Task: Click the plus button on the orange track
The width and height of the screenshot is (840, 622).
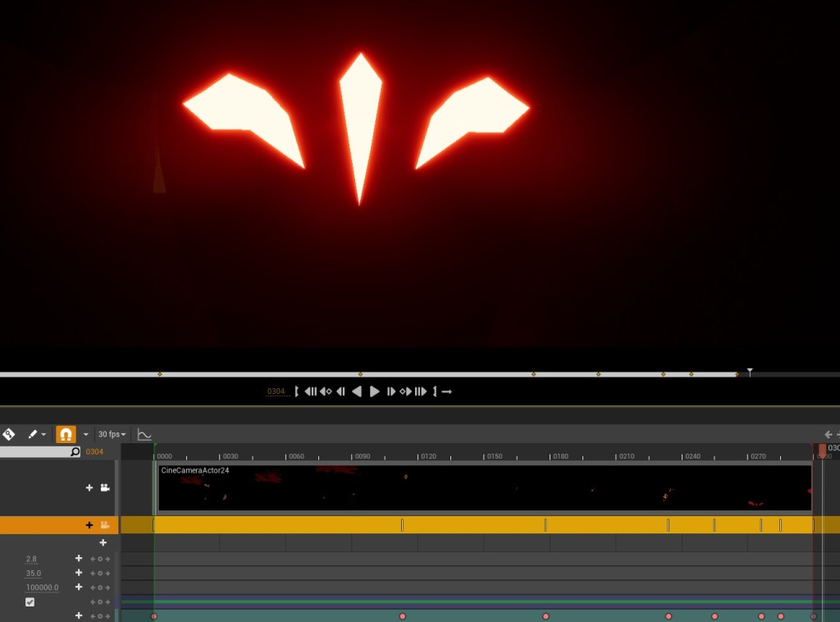Action: click(x=89, y=525)
